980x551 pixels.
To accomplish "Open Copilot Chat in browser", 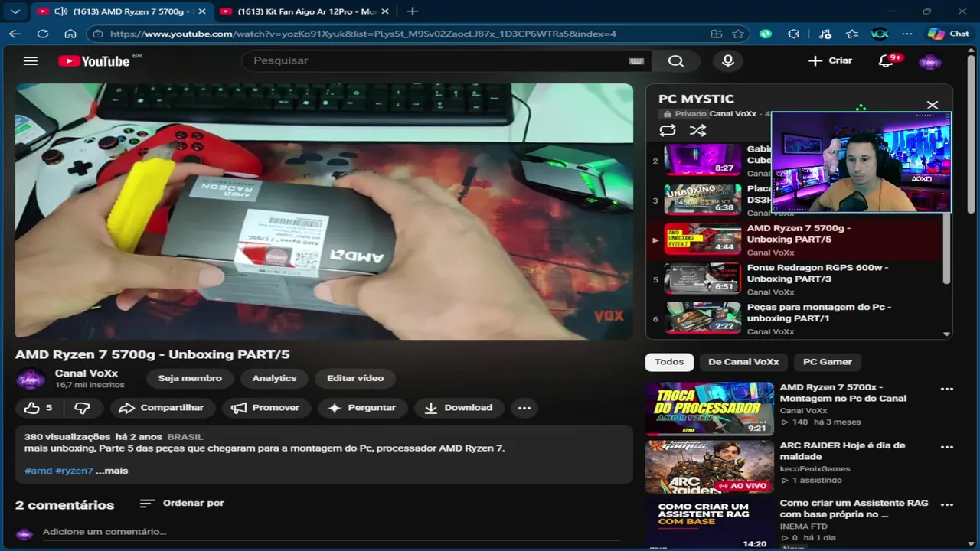I will pos(948,34).
